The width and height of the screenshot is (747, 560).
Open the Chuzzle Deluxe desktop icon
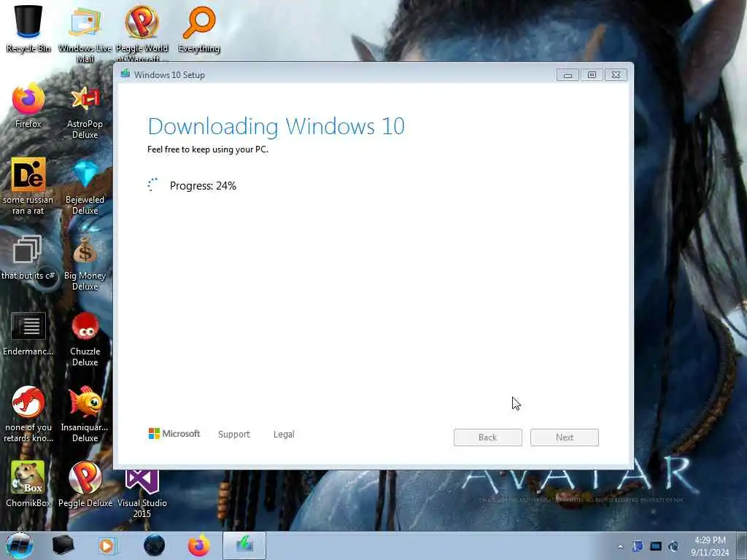(85, 338)
